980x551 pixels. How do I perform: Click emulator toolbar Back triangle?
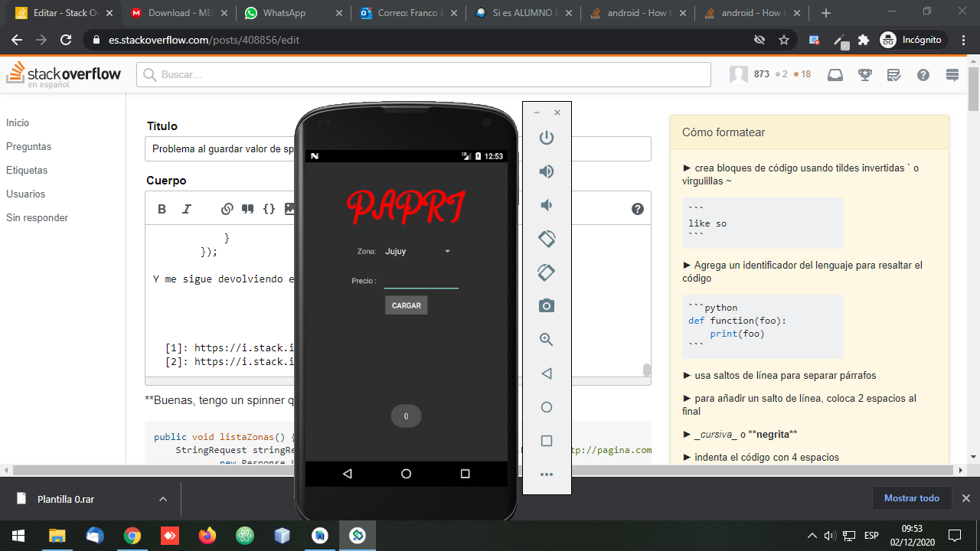[x=546, y=373]
